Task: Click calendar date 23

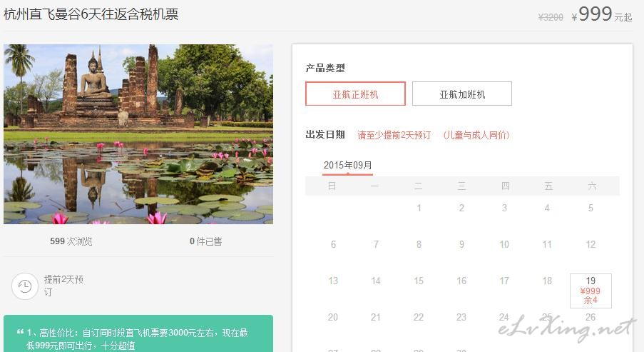Action: 461,317
